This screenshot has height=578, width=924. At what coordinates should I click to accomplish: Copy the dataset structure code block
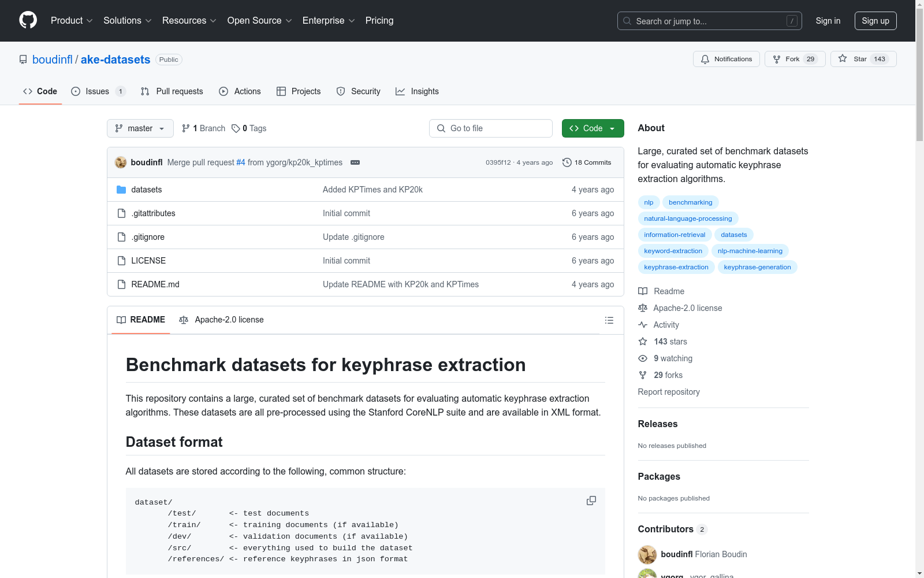coord(591,501)
